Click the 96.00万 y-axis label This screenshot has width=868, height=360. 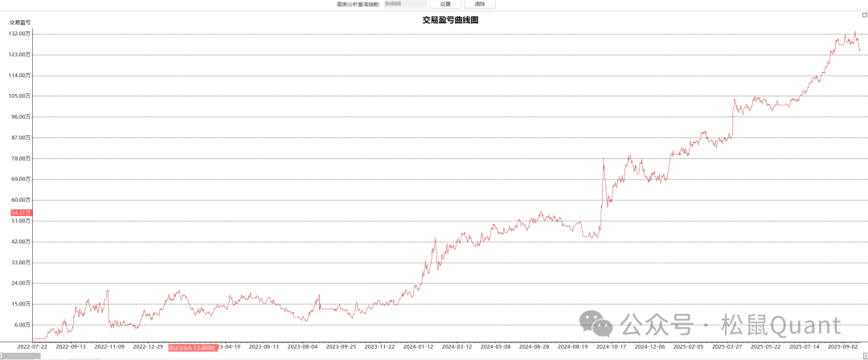click(x=21, y=117)
